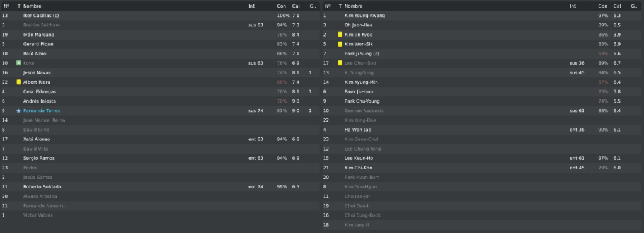644x233 pixels.
Task: Click Jesús Navas goal count cell
Action: 311,72
